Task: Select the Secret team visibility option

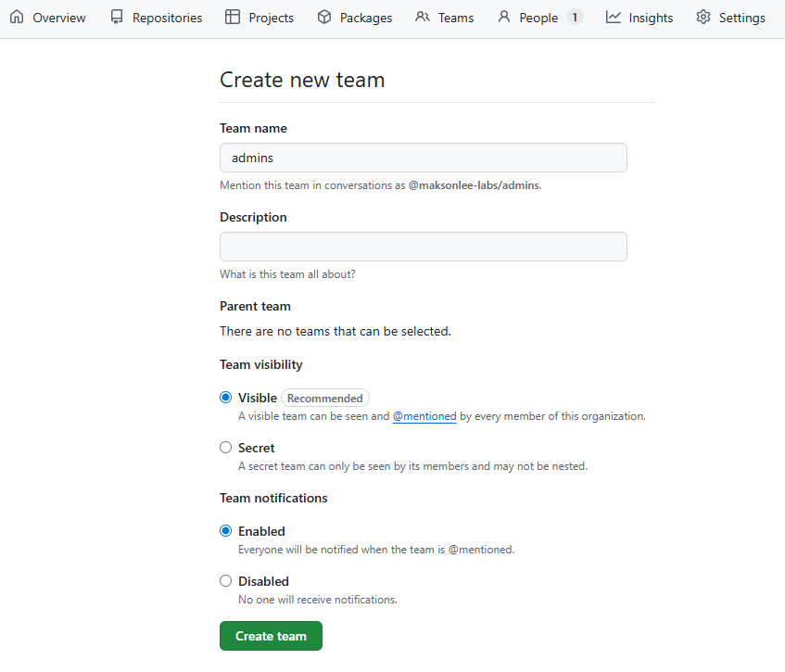Action: (x=226, y=448)
